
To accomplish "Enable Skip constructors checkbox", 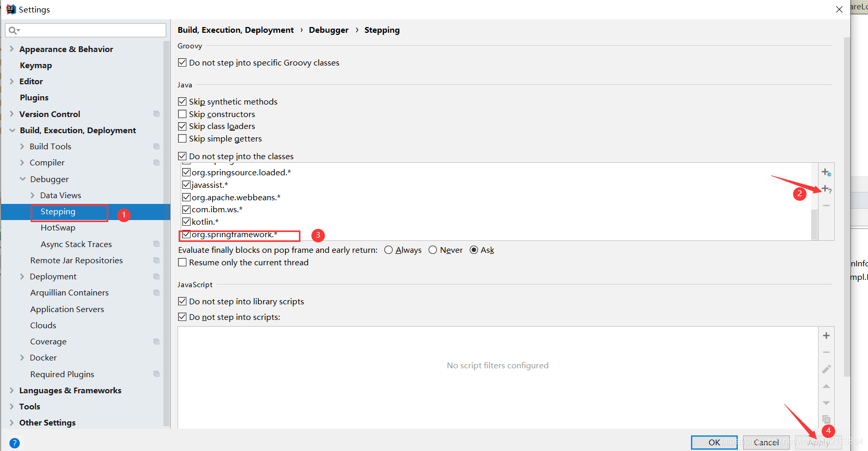I will pyautogui.click(x=182, y=114).
